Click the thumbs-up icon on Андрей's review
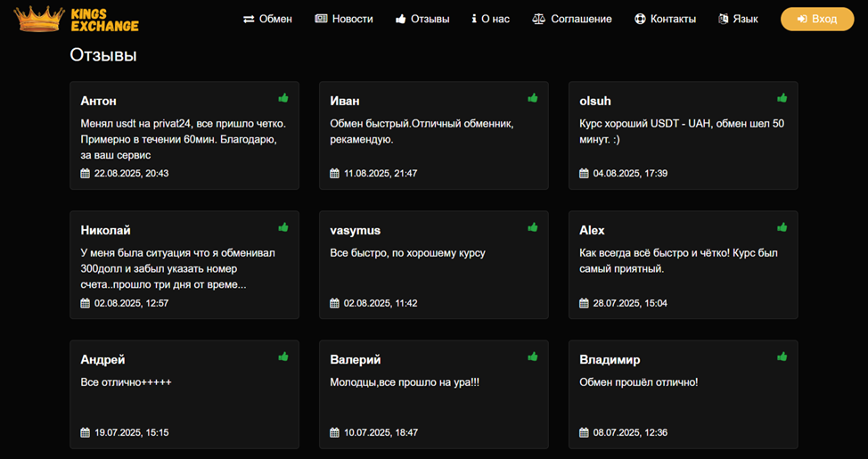 (283, 357)
